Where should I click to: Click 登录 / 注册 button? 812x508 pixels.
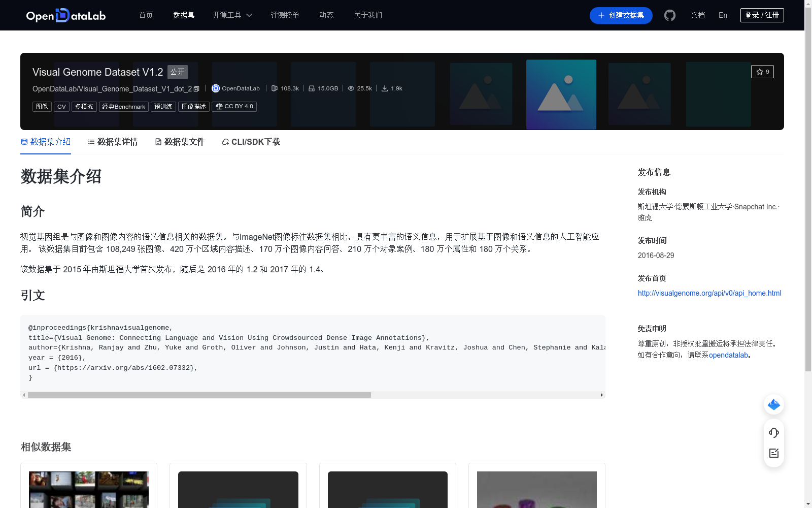(762, 15)
